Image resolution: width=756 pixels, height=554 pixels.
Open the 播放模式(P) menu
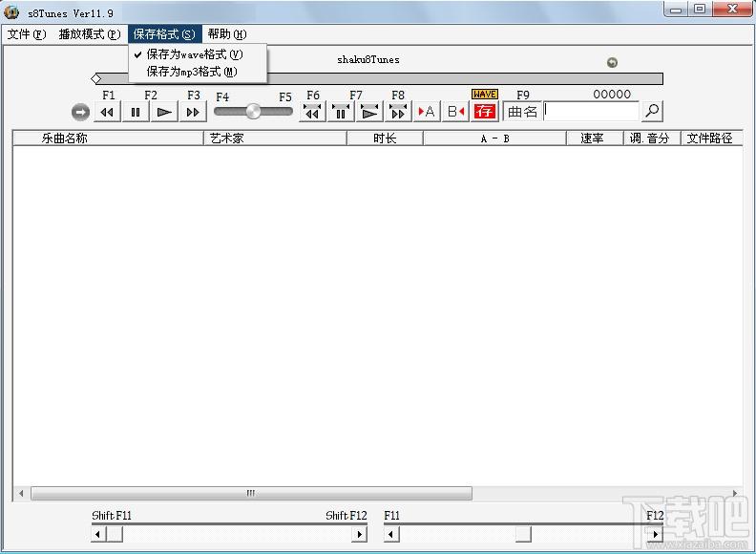[89, 34]
